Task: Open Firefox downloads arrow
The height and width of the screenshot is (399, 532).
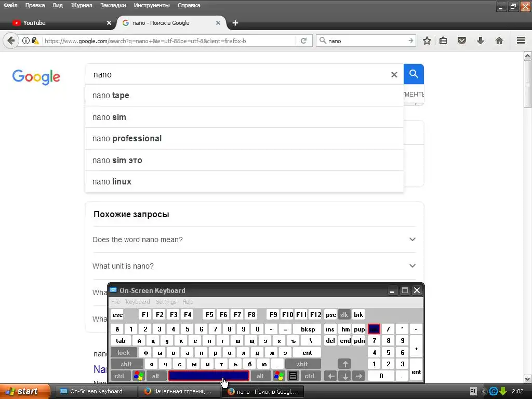Action: [481, 41]
